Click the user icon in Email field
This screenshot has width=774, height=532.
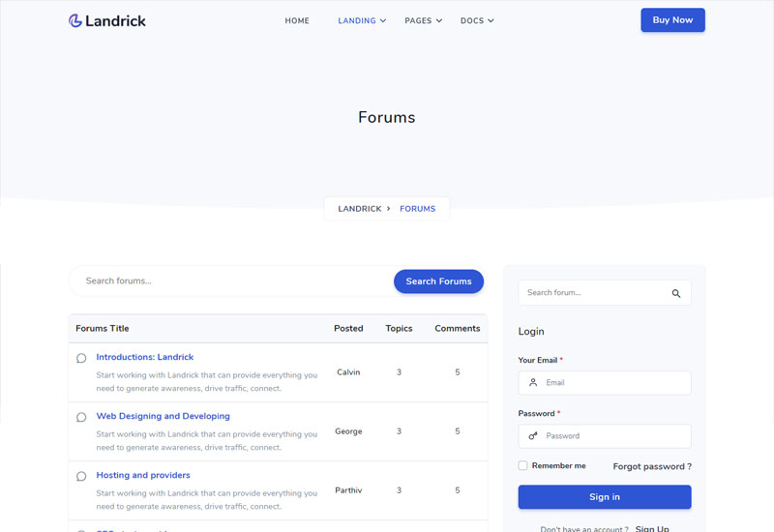[533, 383]
